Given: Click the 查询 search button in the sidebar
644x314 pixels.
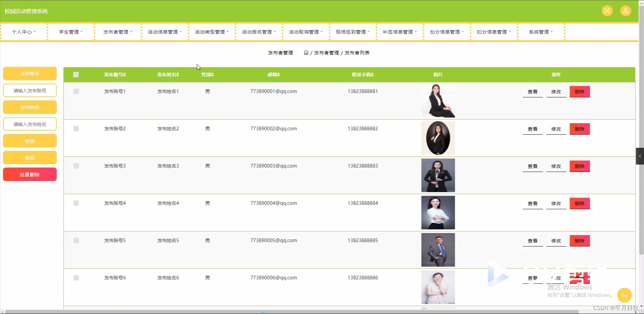Looking at the screenshot, I should [x=30, y=141].
